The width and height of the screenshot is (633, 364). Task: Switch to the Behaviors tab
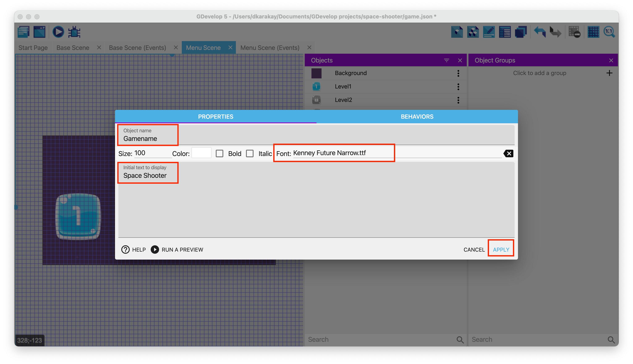click(x=417, y=117)
